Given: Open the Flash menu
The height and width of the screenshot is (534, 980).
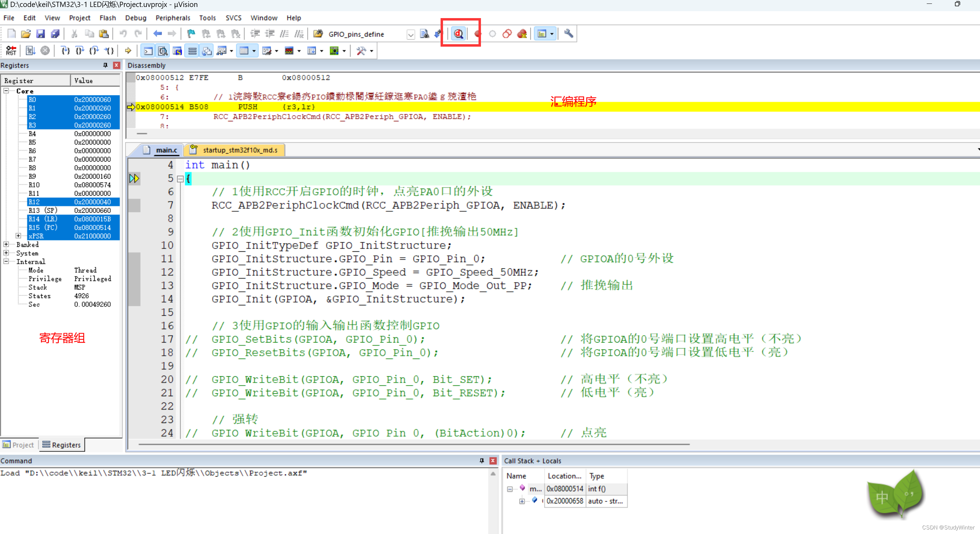Looking at the screenshot, I should [x=108, y=18].
